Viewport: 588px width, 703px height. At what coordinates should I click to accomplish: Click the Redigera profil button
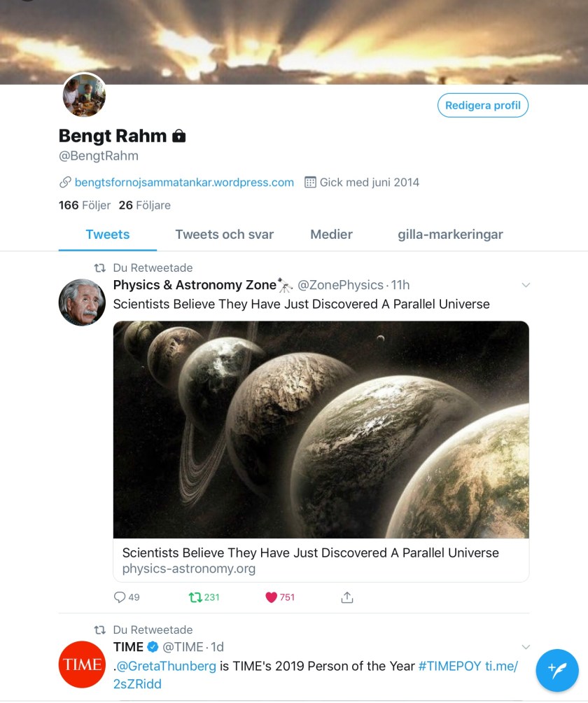click(483, 106)
